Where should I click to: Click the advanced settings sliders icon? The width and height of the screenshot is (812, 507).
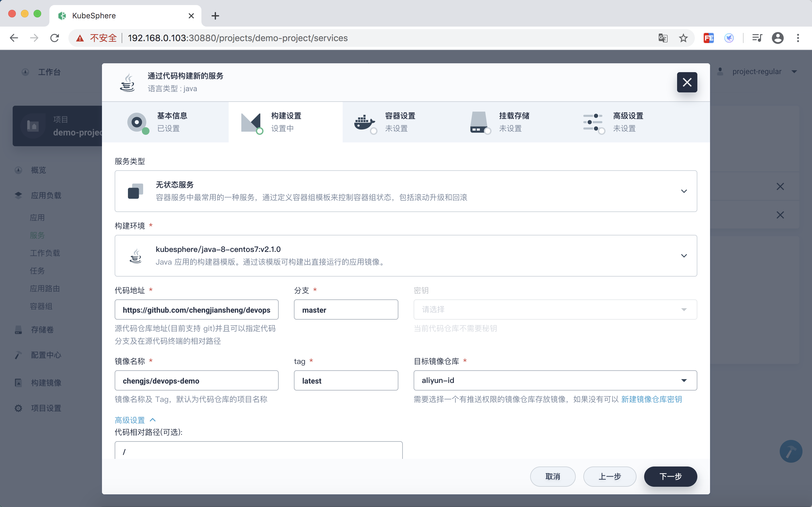pos(593,122)
